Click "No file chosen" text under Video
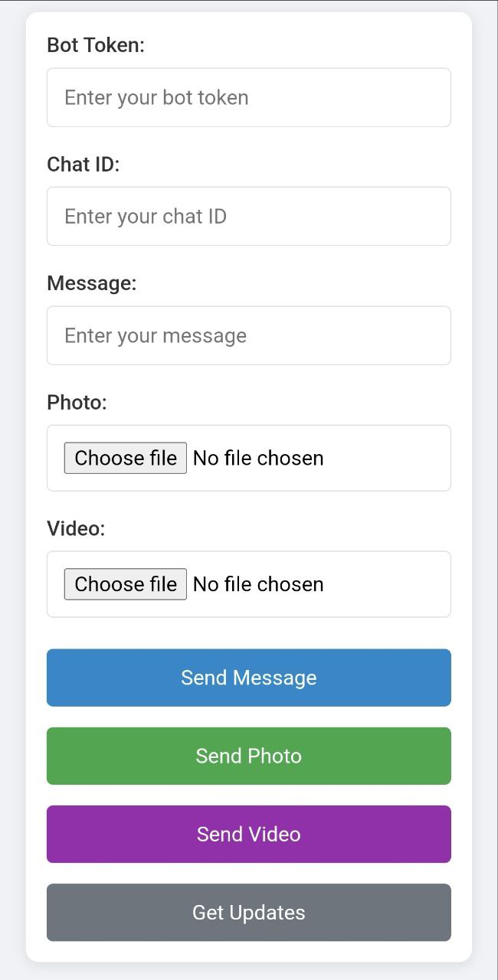498x980 pixels. [258, 584]
